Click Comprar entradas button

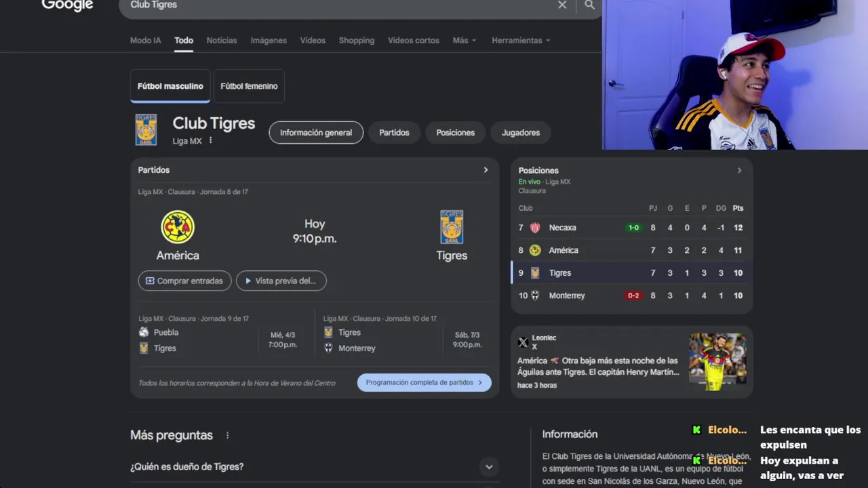pos(184,281)
